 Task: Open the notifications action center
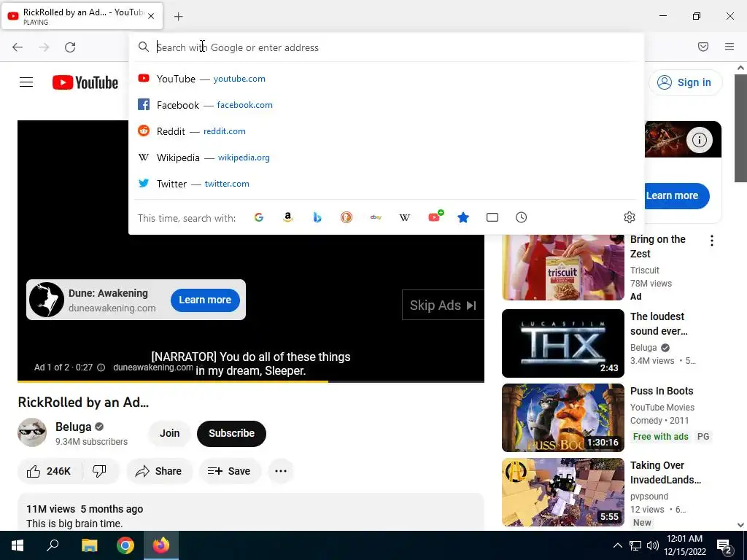pyautogui.click(x=724, y=547)
